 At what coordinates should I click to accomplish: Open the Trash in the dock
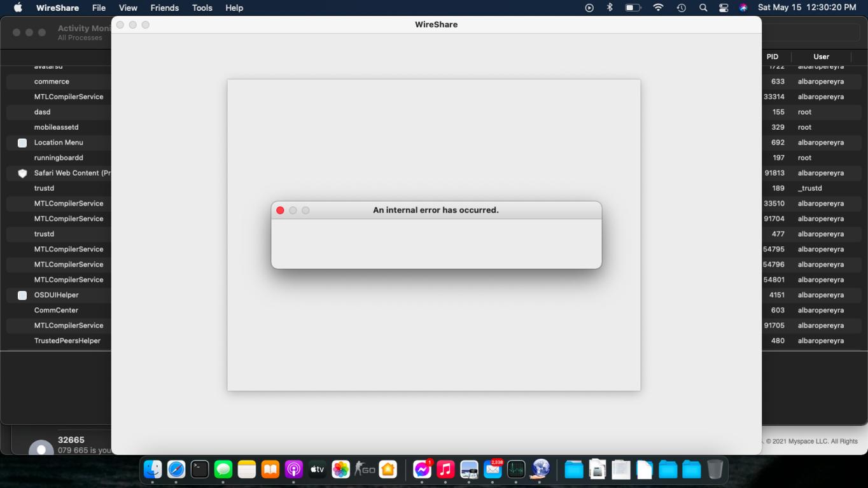(x=715, y=470)
